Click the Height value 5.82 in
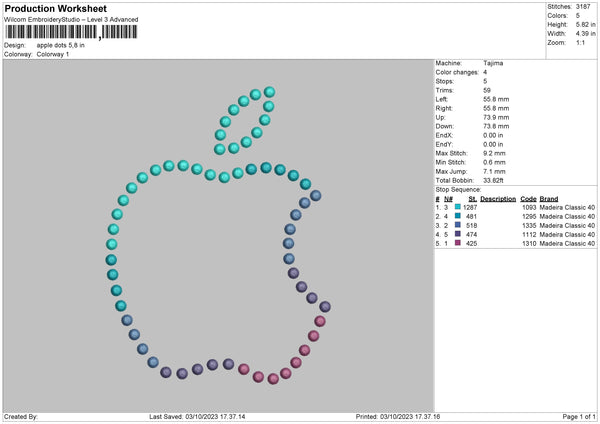 click(x=585, y=24)
